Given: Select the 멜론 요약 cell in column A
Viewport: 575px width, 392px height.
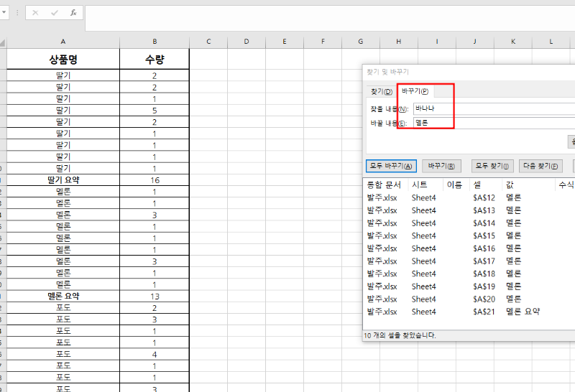Looking at the screenshot, I should pos(63,296).
